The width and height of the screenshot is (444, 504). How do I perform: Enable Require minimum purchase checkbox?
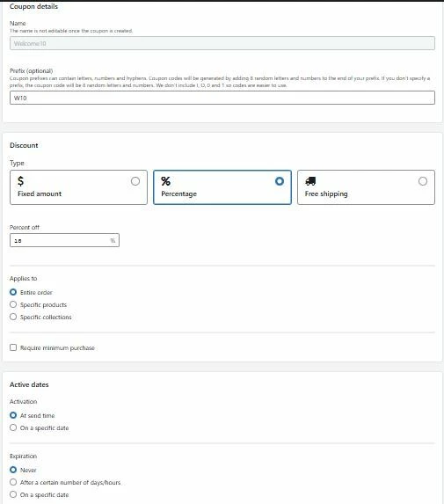(13, 347)
